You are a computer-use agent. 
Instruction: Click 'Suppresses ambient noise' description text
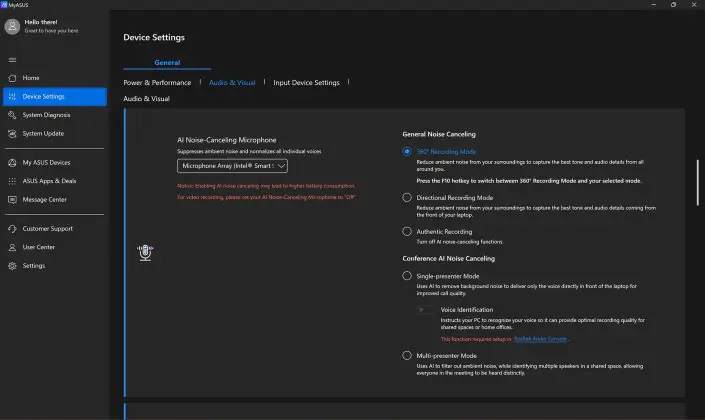point(249,152)
